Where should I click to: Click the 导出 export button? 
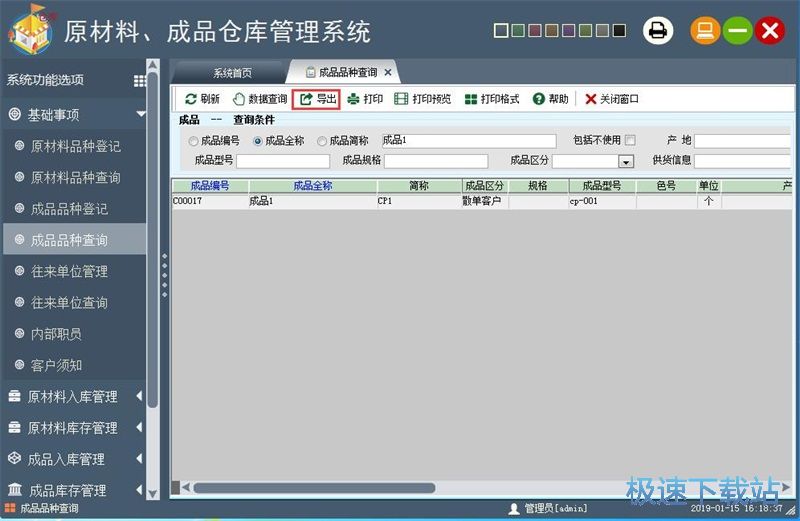click(316, 99)
